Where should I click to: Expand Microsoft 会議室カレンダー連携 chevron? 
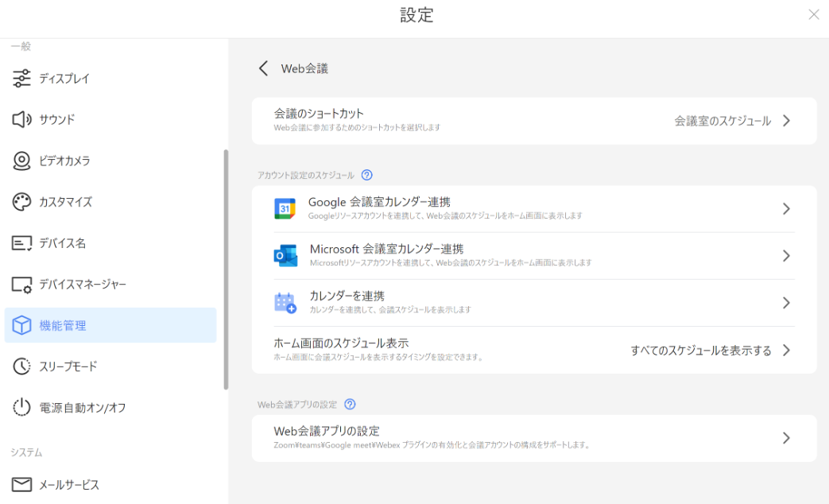click(786, 256)
